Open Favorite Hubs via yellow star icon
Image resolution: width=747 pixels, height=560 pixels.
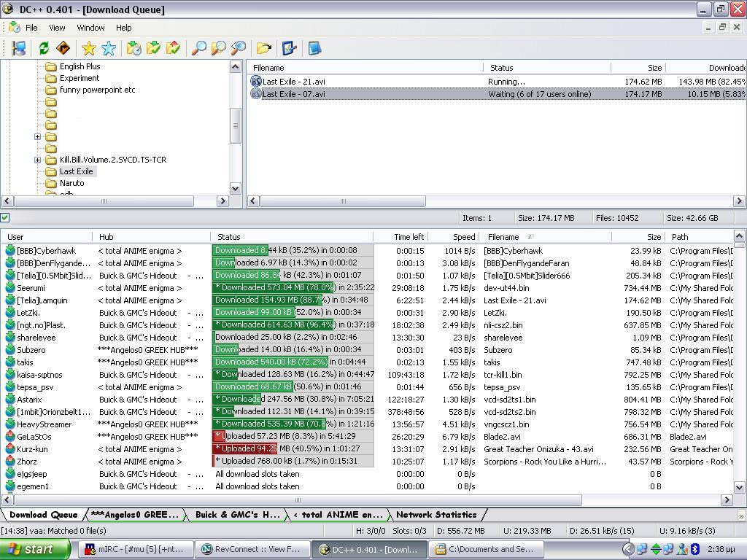88,48
